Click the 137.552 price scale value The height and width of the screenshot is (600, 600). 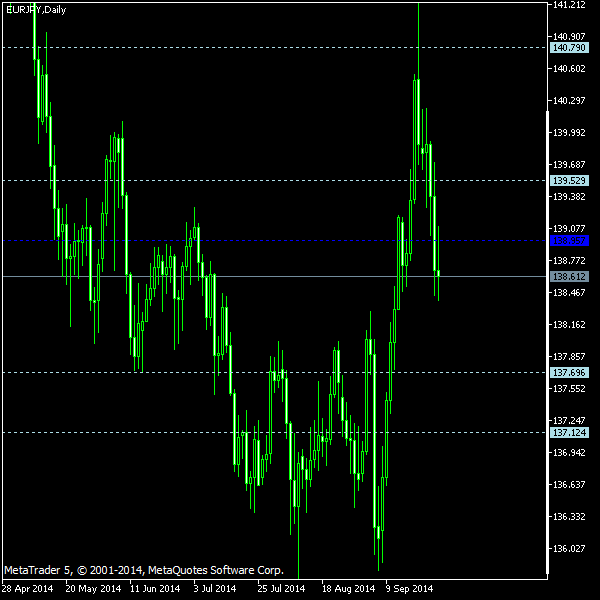click(569, 388)
